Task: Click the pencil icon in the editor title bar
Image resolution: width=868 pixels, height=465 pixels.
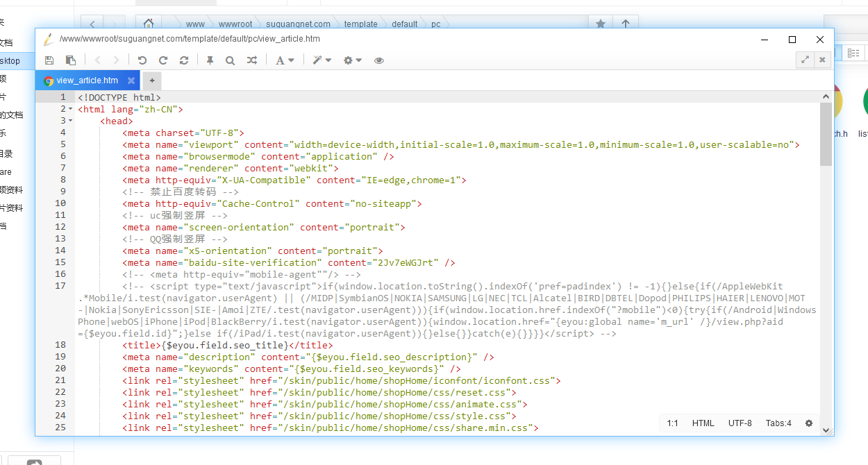Action: 48,39
